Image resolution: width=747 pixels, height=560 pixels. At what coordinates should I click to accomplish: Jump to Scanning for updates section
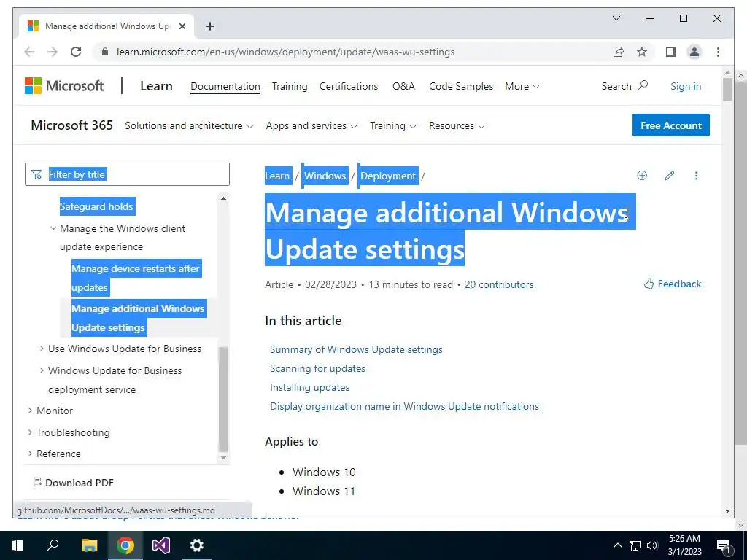click(x=317, y=368)
